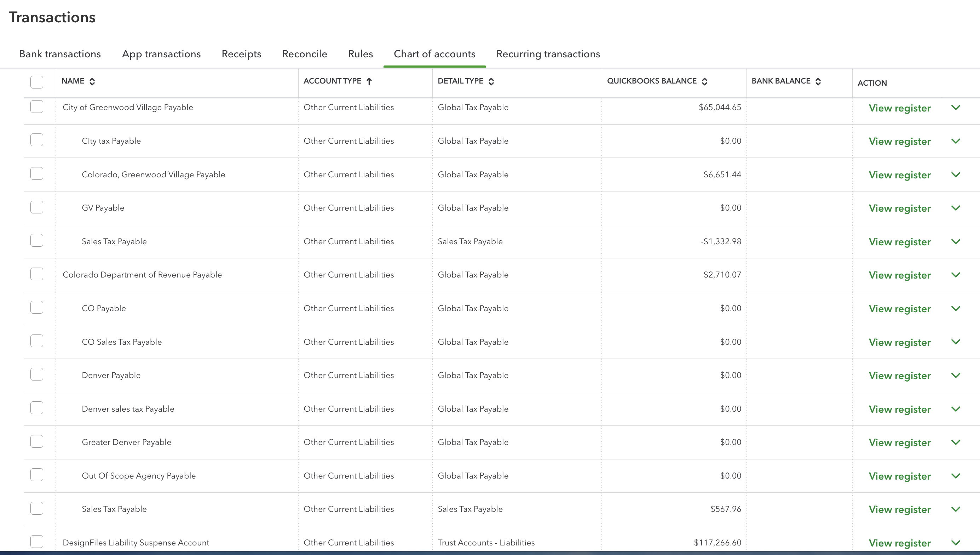Switch to the Bank transactions tab
This screenshot has width=980, height=555.
60,54
